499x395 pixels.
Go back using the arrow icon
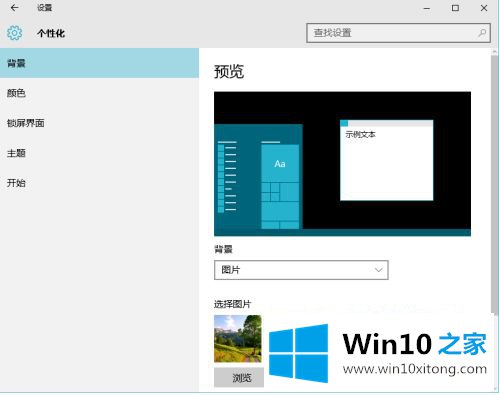pyautogui.click(x=14, y=8)
